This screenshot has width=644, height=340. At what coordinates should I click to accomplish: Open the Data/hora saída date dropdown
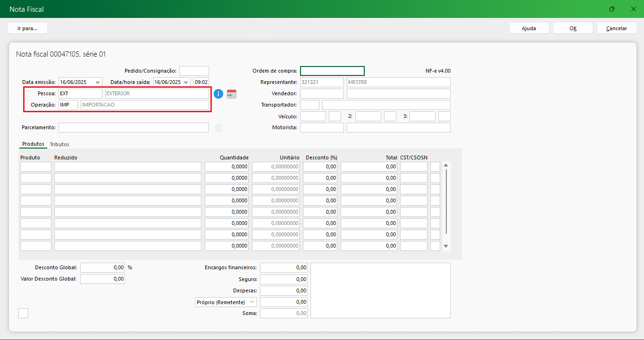(186, 82)
